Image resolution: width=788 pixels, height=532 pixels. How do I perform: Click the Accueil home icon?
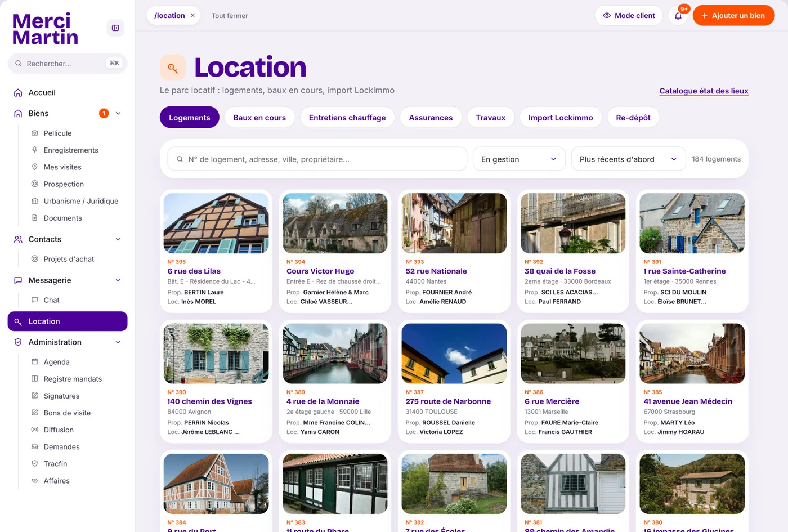pos(18,92)
